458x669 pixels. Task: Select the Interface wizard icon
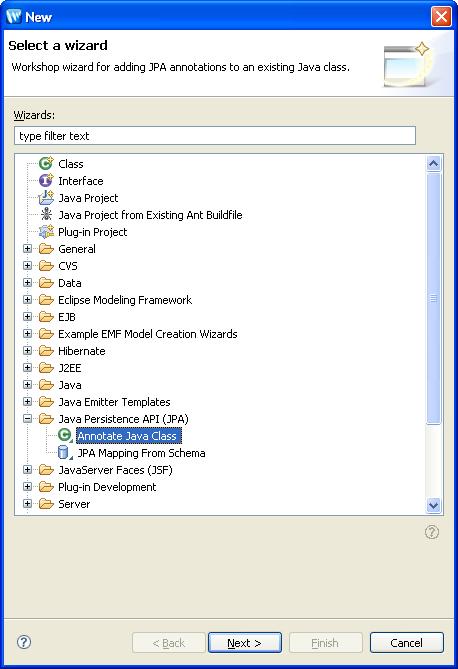pyautogui.click(x=46, y=180)
